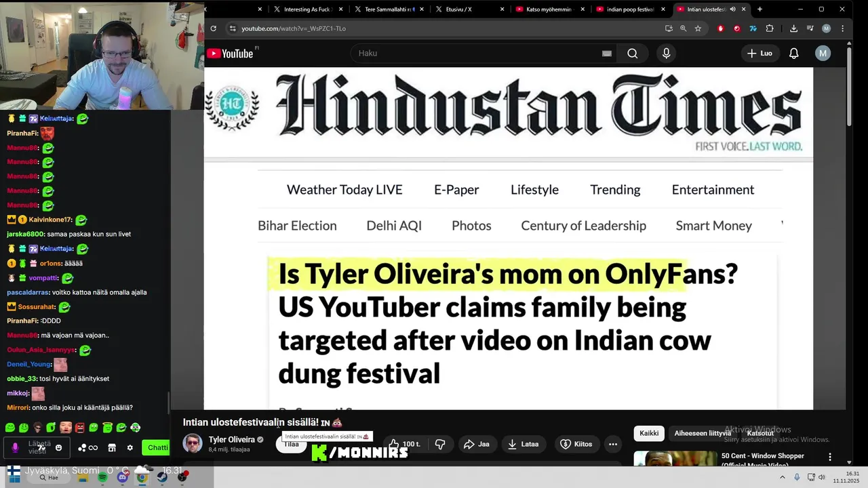Subscribe with the Tilaa button
This screenshot has height=488, width=868.
292,445
